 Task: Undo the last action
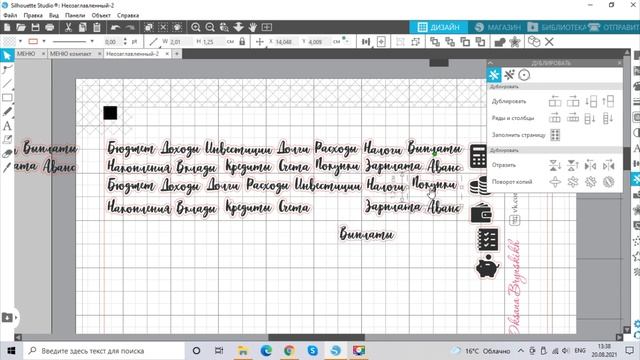[x=116, y=27]
